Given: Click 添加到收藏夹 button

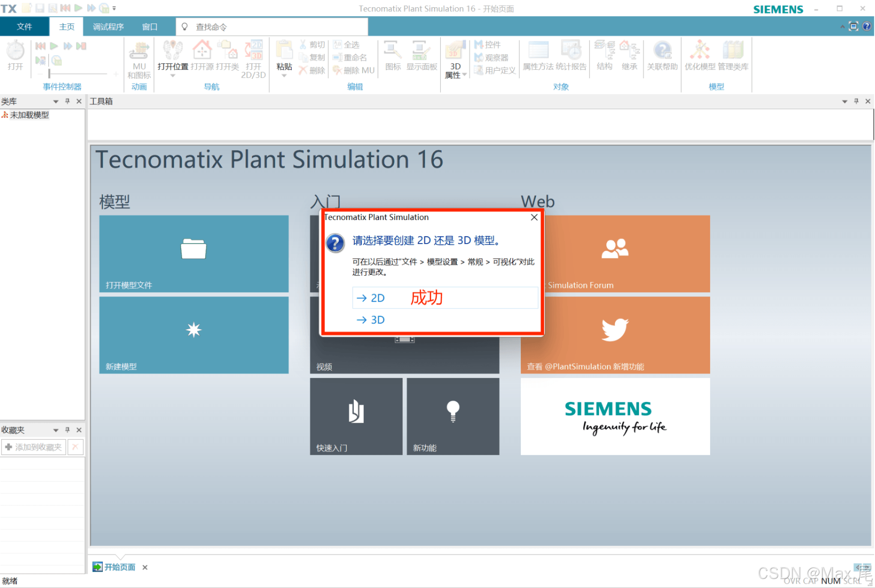Looking at the screenshot, I should click(x=33, y=447).
